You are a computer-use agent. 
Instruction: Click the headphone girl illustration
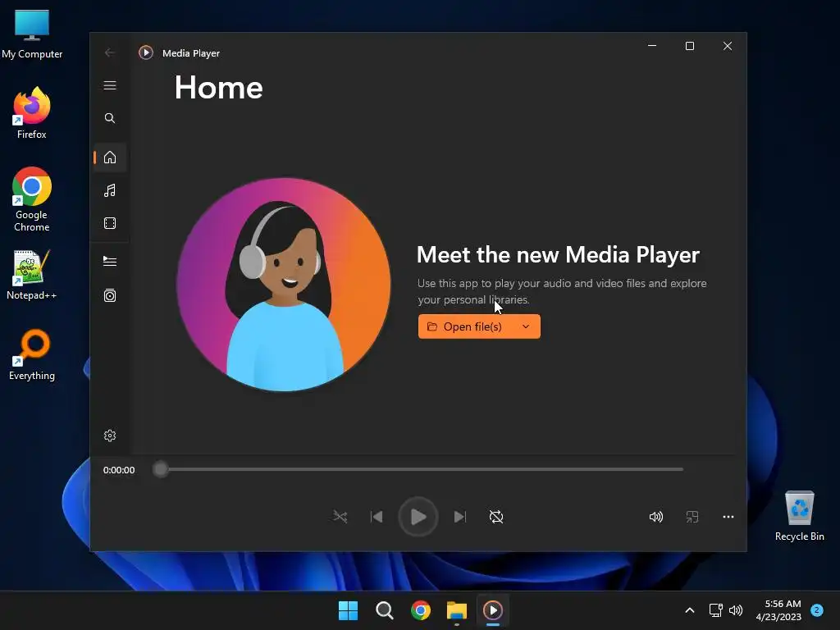pos(284,285)
